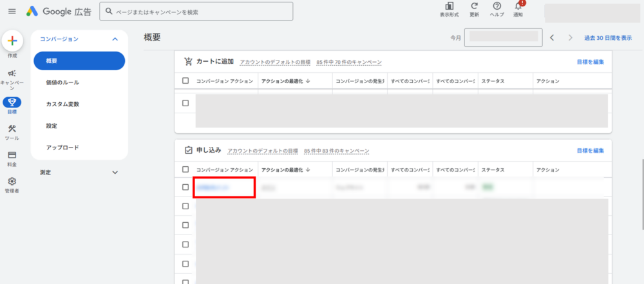Open ツール wrench icon in sidebar
The height and width of the screenshot is (284, 644).
tap(12, 129)
